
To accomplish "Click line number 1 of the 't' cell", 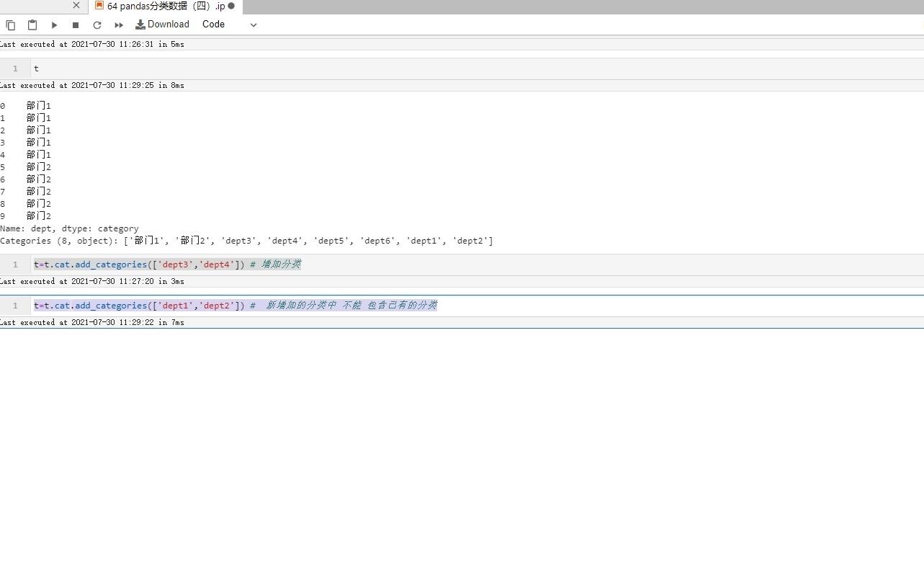I will point(15,68).
